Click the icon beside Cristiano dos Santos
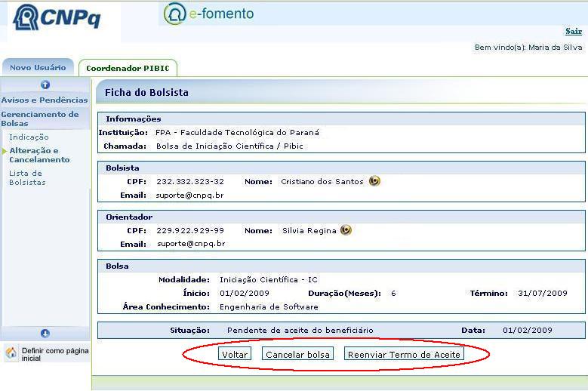 click(374, 181)
